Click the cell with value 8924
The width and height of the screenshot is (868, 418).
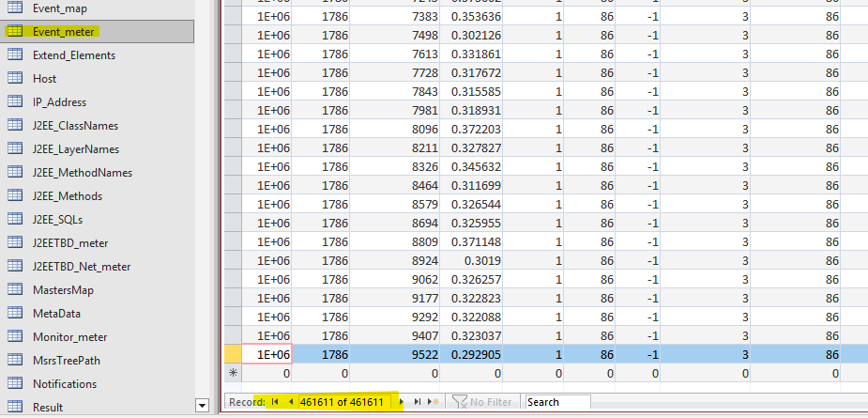pos(395,260)
